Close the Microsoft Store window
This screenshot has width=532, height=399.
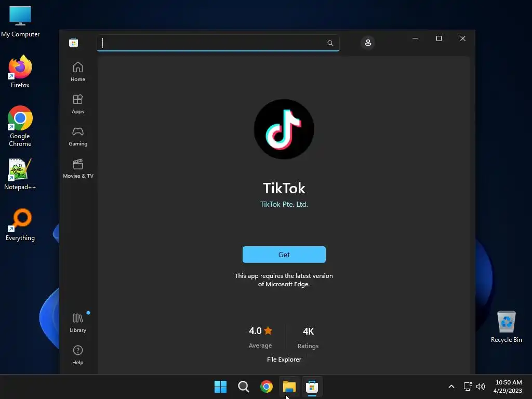coord(463,38)
